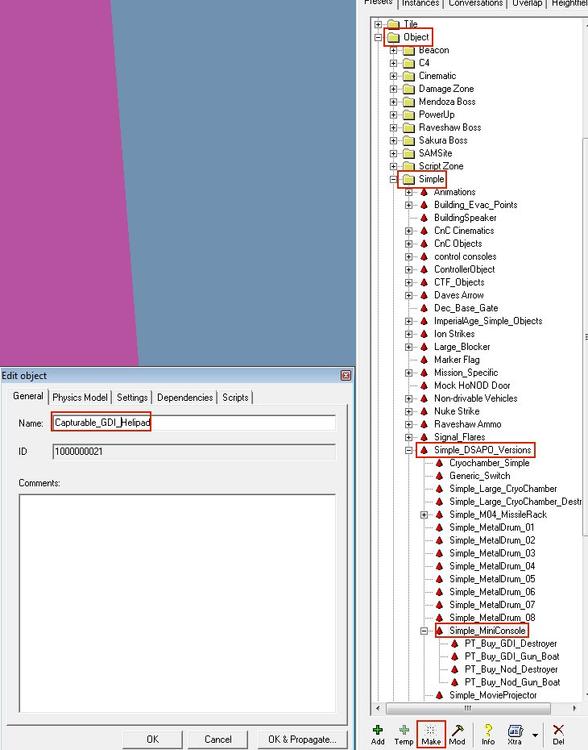The width and height of the screenshot is (588, 750).
Task: Click the Add preset plus icon
Action: [x=377, y=730]
